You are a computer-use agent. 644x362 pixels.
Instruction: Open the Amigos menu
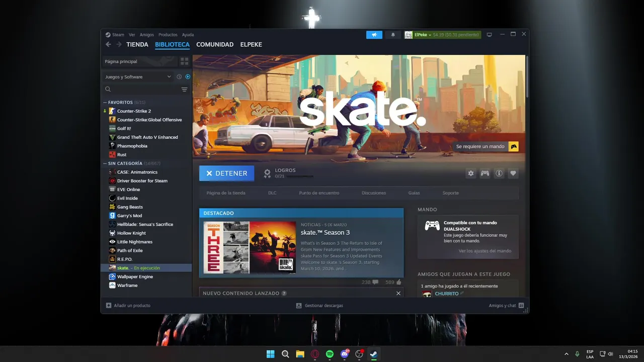click(146, 35)
